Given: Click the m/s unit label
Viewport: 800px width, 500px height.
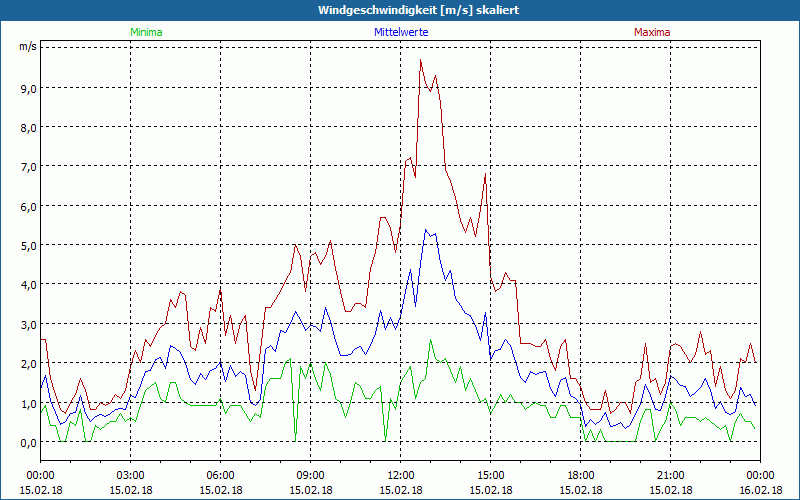Looking at the screenshot, I should click(28, 46).
